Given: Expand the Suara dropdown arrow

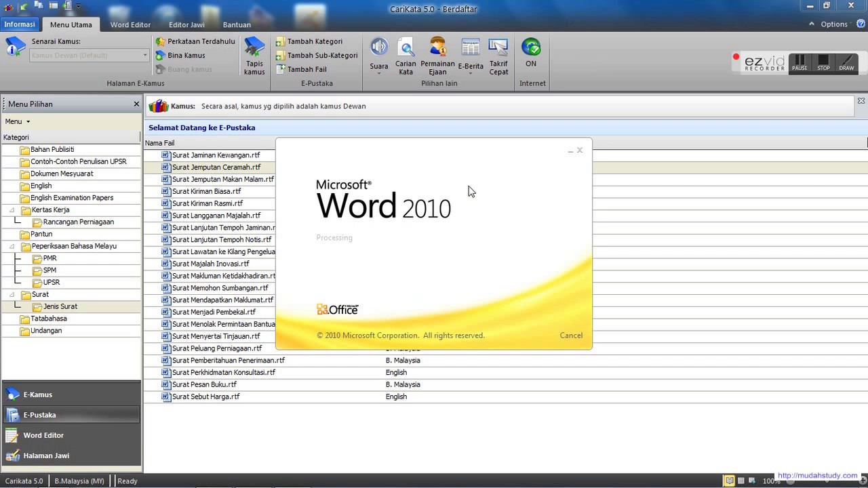Looking at the screenshot, I should (x=379, y=73).
